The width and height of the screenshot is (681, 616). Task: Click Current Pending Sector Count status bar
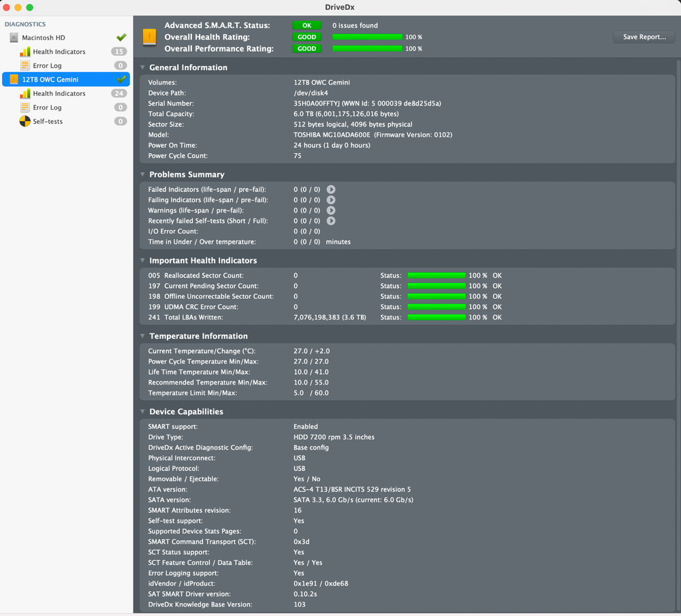[x=437, y=286]
